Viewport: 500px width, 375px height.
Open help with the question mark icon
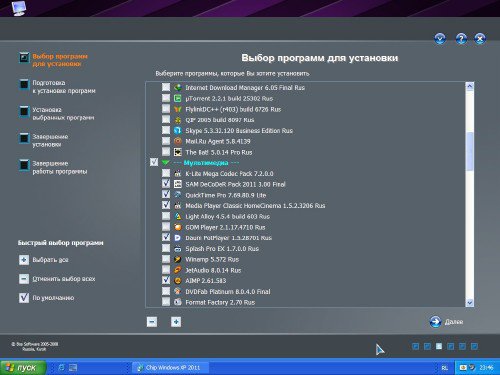coord(461,39)
